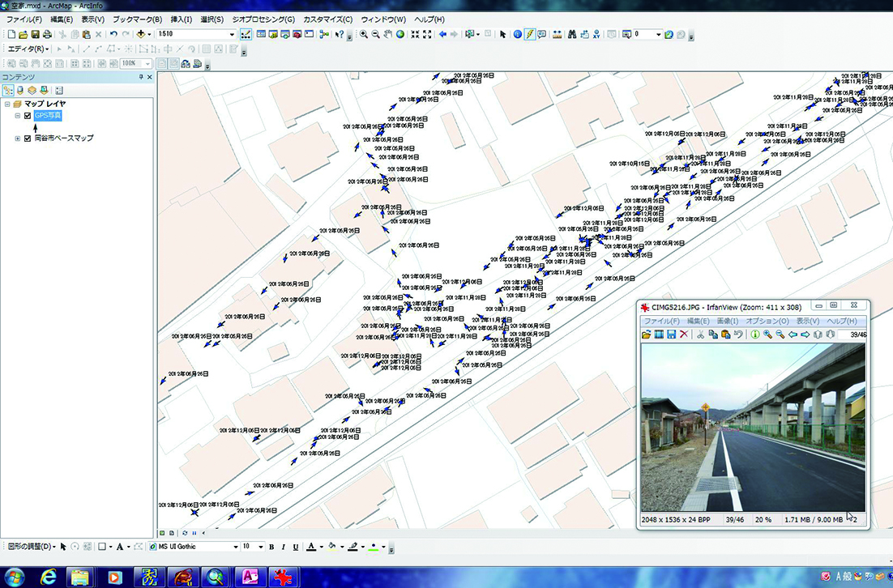Select the Pan hand tool
The height and width of the screenshot is (588, 893).
[x=387, y=35]
